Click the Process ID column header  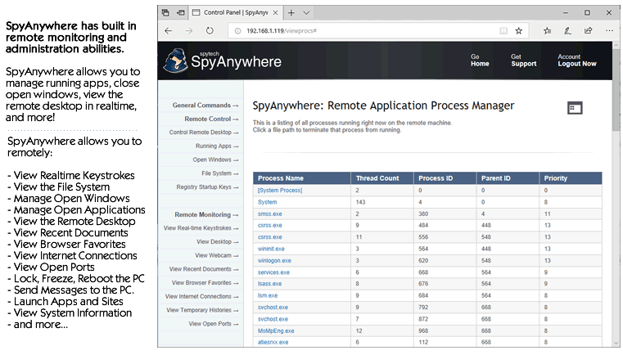[445, 178]
